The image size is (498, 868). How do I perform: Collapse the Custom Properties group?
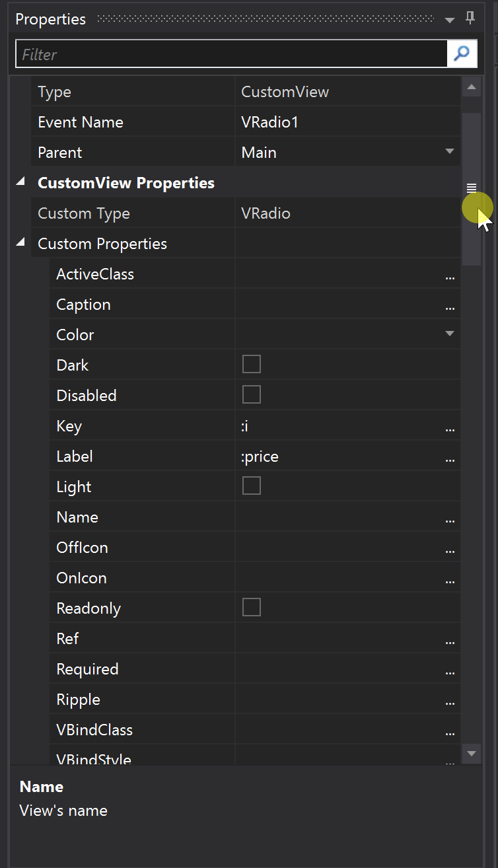[x=20, y=243]
